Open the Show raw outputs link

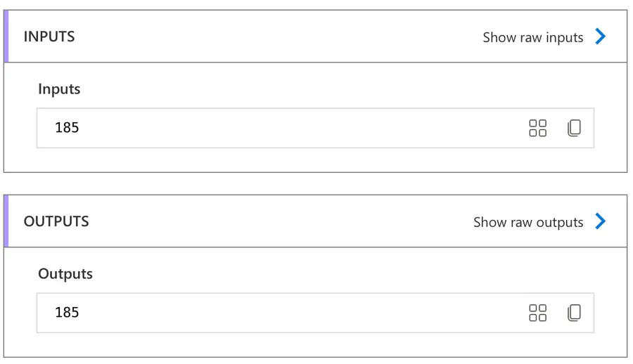click(x=528, y=222)
